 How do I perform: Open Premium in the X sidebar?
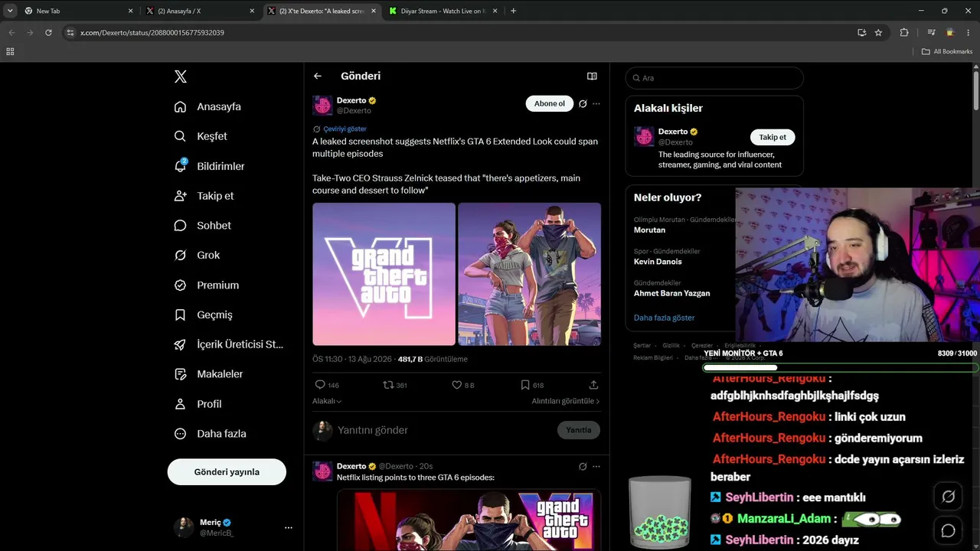207,285
